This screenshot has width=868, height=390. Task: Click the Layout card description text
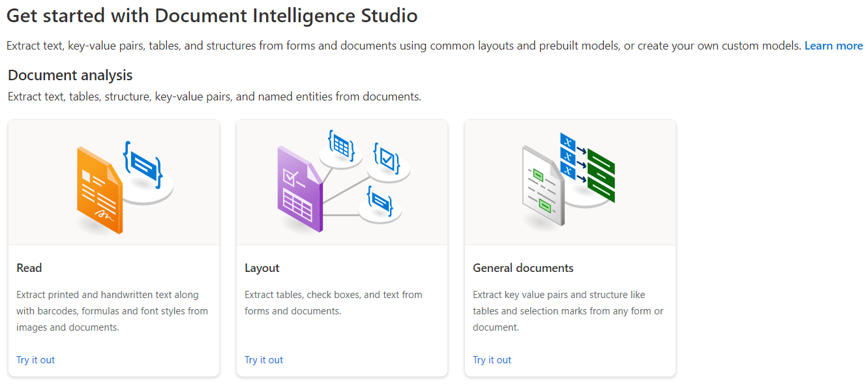[x=333, y=303]
